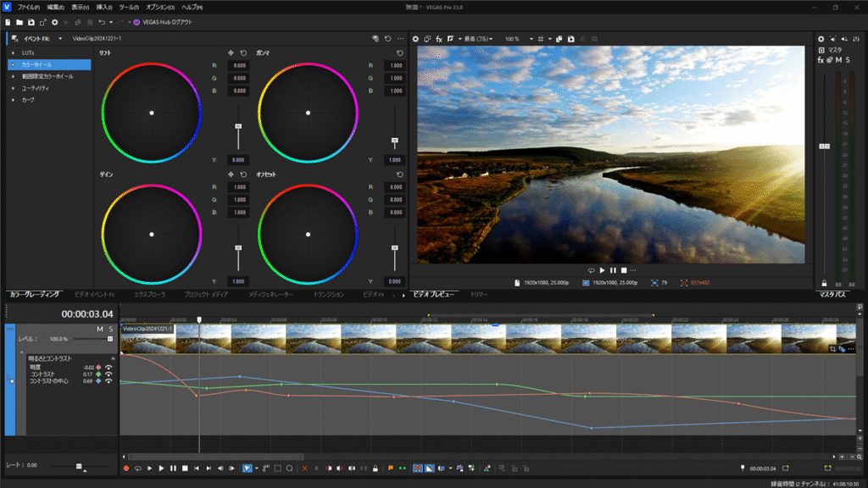
Task: Click the master bus volume fader
Action: pos(823,147)
